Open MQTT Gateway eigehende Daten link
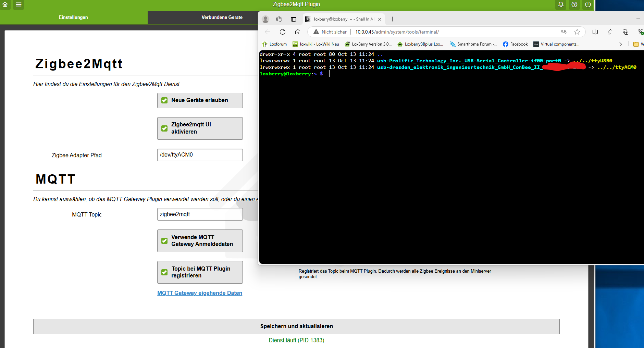This screenshot has width=644, height=348. pos(200,293)
